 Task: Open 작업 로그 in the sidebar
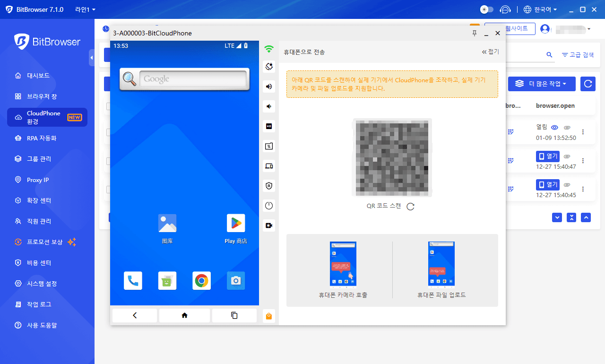pyautogui.click(x=47, y=304)
